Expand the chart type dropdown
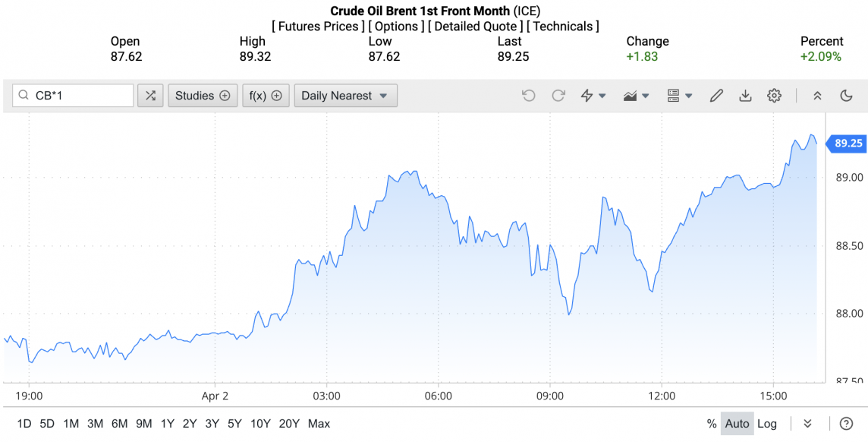Screen dimensions: 868x442 click(636, 96)
